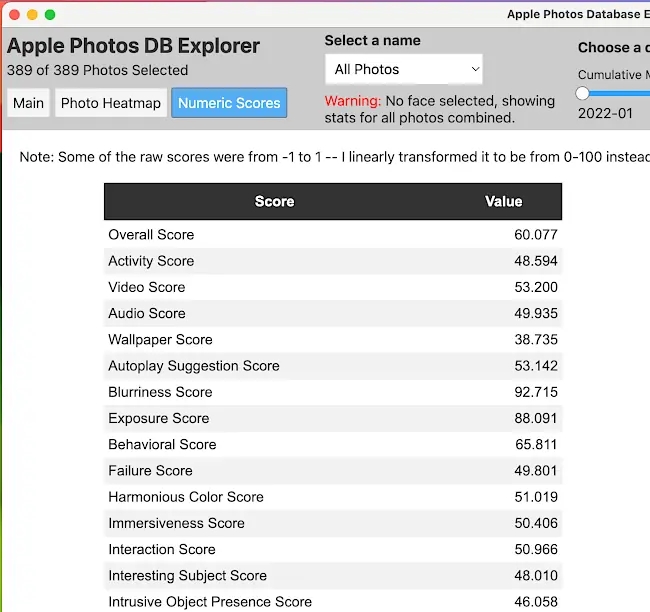Switch to the Main tab
The width and height of the screenshot is (650, 612).
coord(28,103)
